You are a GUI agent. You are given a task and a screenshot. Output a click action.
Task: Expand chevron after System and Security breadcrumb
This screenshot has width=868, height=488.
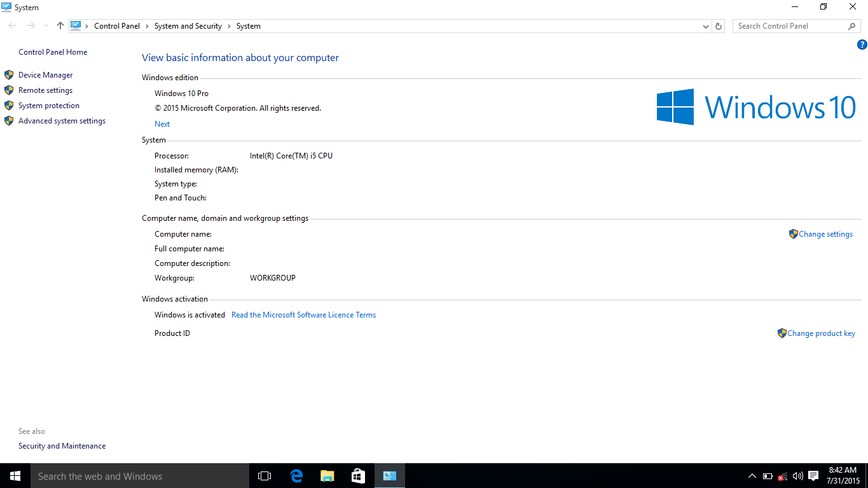click(230, 26)
